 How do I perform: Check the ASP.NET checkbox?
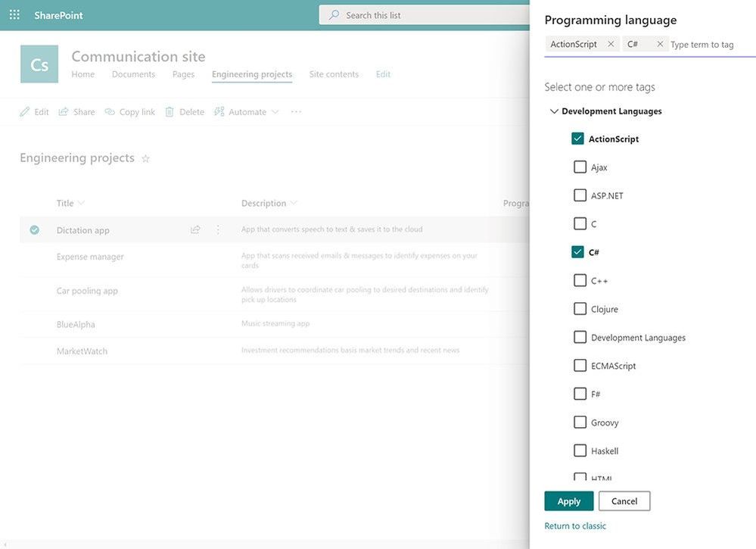tap(580, 195)
